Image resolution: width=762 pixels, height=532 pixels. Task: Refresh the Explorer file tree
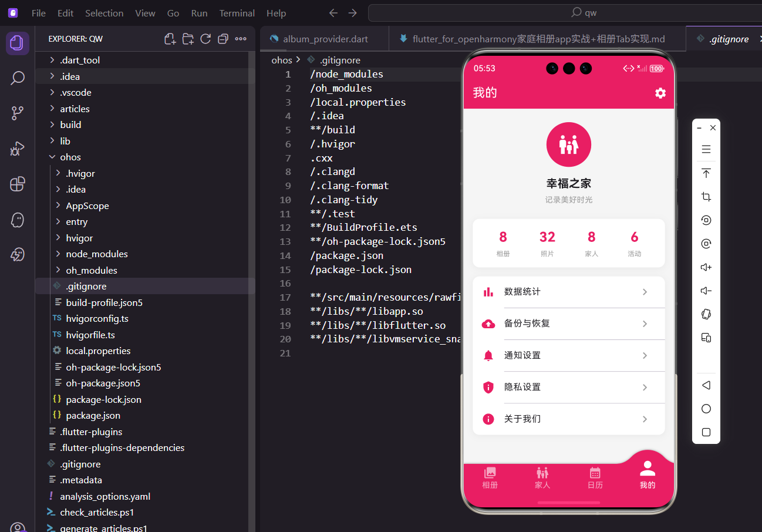tap(205, 39)
